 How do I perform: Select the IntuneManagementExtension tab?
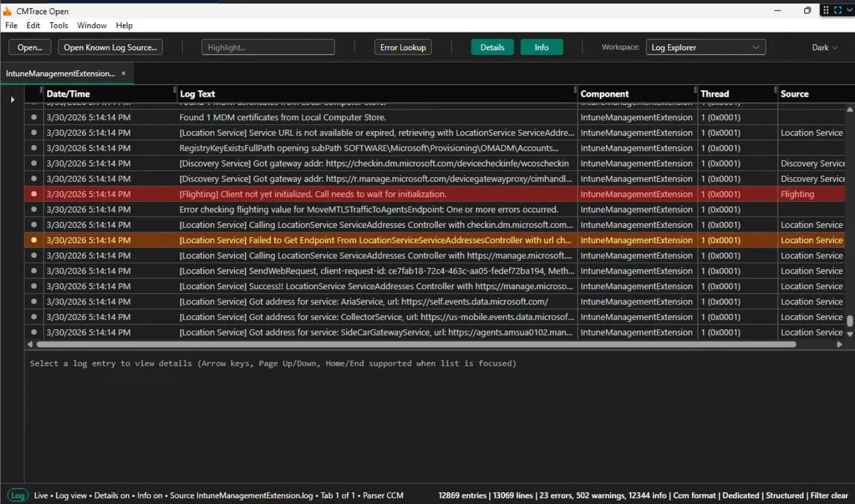pyautogui.click(x=62, y=73)
